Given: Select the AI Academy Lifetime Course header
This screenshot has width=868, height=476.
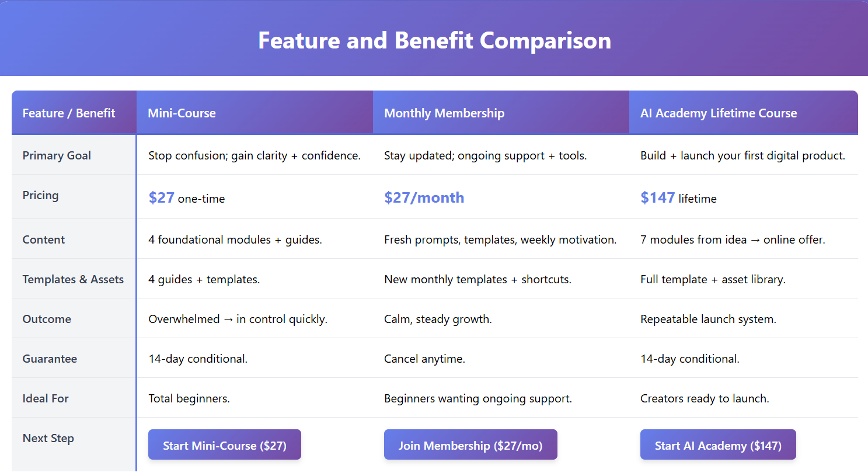Looking at the screenshot, I should 718,113.
